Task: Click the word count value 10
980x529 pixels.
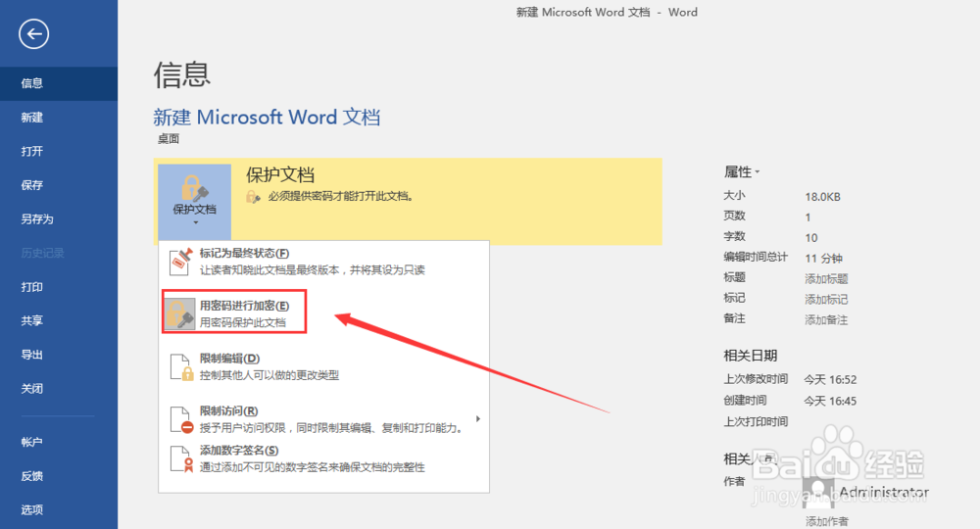Action: pos(810,238)
